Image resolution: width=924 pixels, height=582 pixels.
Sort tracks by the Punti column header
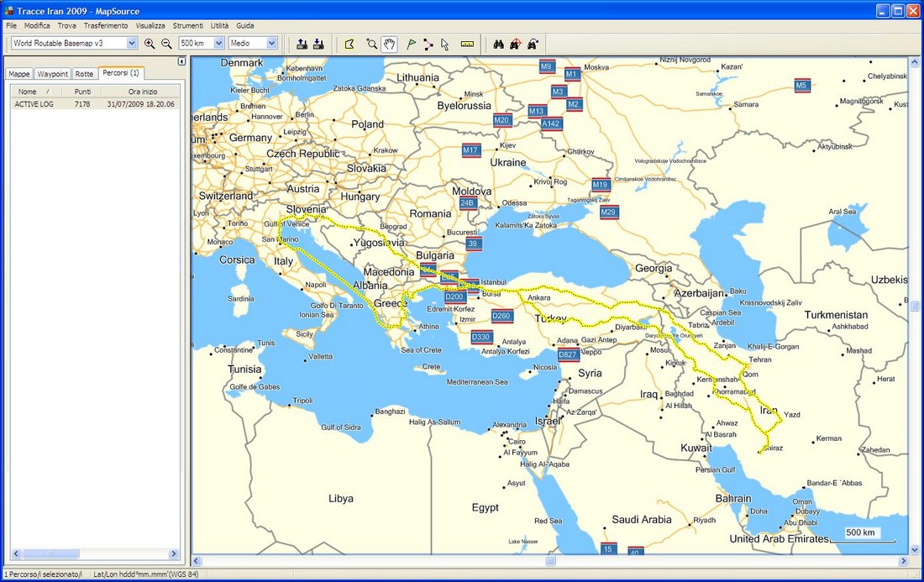pyautogui.click(x=82, y=92)
